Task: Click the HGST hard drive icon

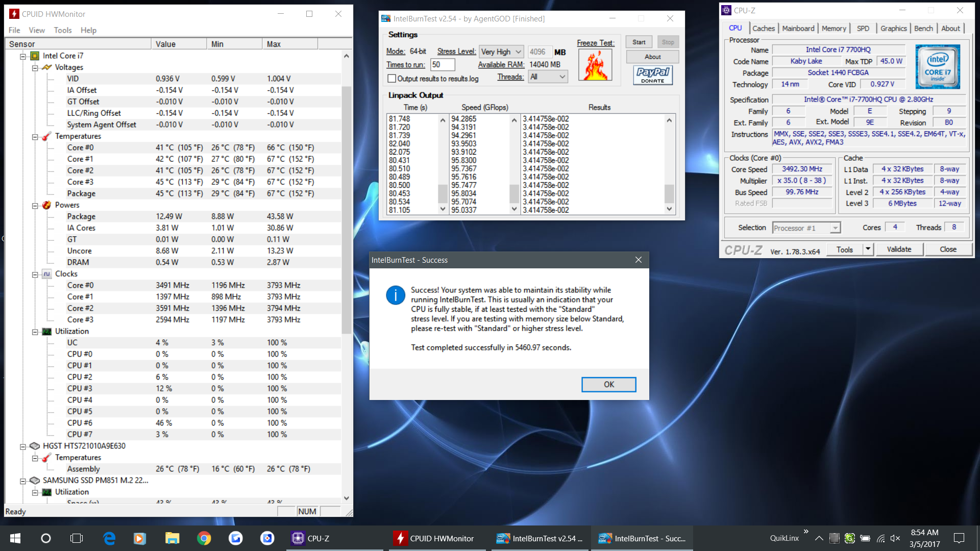Action: [x=35, y=446]
